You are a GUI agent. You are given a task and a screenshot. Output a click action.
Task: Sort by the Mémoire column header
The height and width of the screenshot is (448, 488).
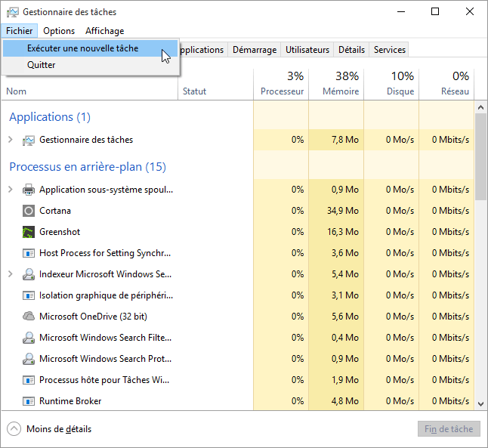click(x=336, y=85)
